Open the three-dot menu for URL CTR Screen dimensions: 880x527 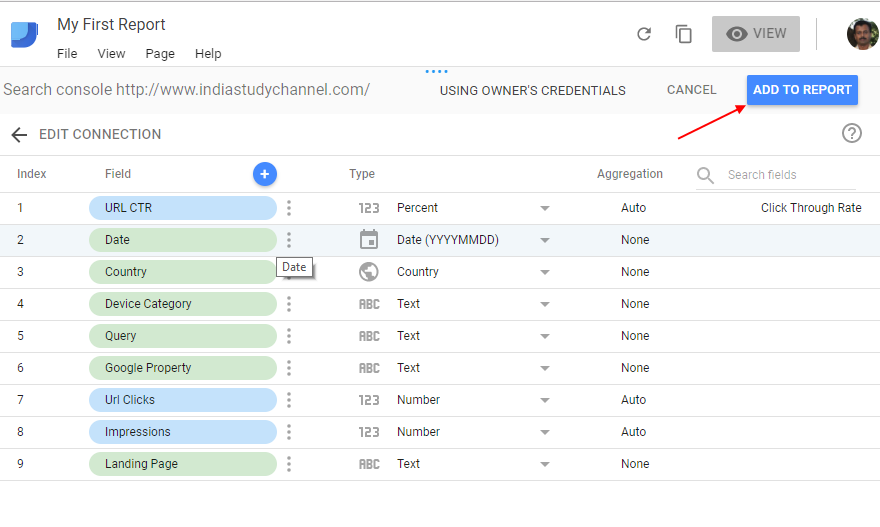click(289, 208)
